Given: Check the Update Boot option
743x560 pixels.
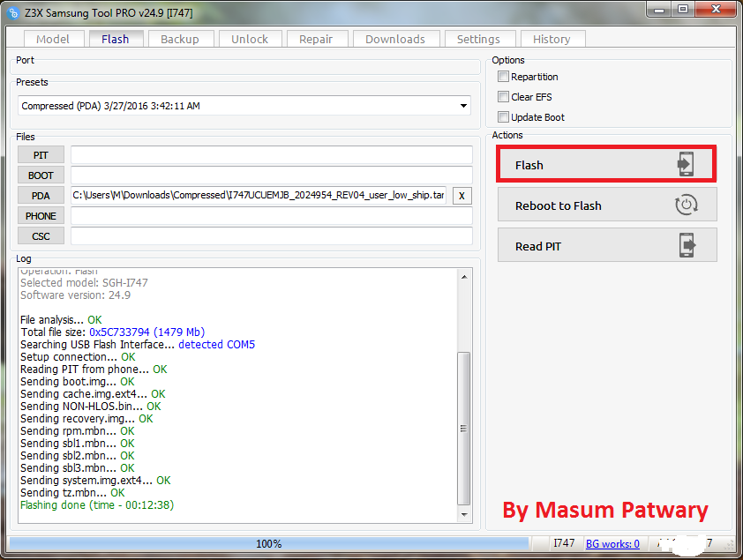Looking at the screenshot, I should [x=503, y=117].
